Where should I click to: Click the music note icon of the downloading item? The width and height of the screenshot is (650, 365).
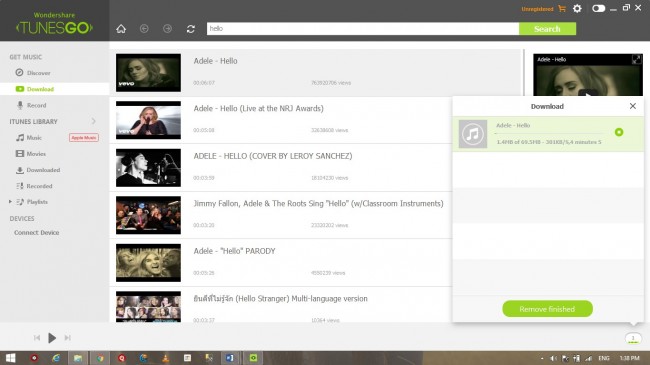pos(473,134)
